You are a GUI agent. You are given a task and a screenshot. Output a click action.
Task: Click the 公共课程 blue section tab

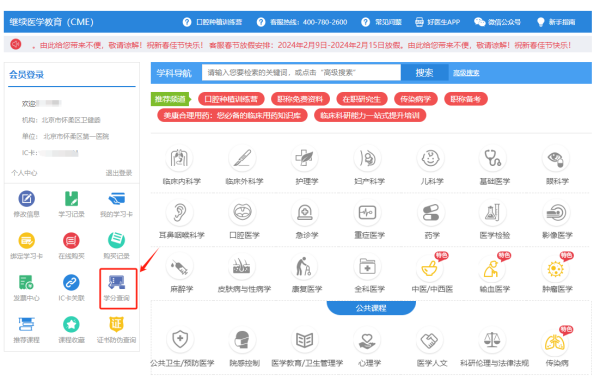coord(371,308)
